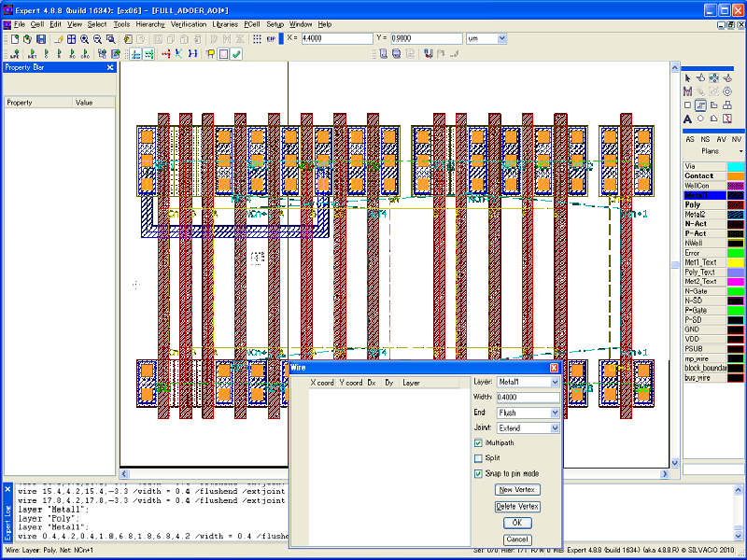
Task: Click the wire Width input field
Action: point(528,398)
